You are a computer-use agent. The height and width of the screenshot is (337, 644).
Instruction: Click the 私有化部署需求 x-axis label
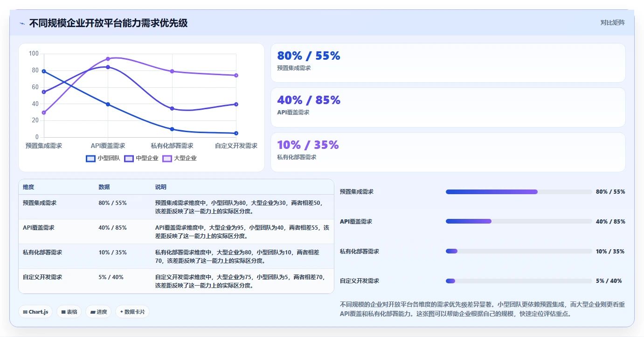pyautogui.click(x=172, y=146)
